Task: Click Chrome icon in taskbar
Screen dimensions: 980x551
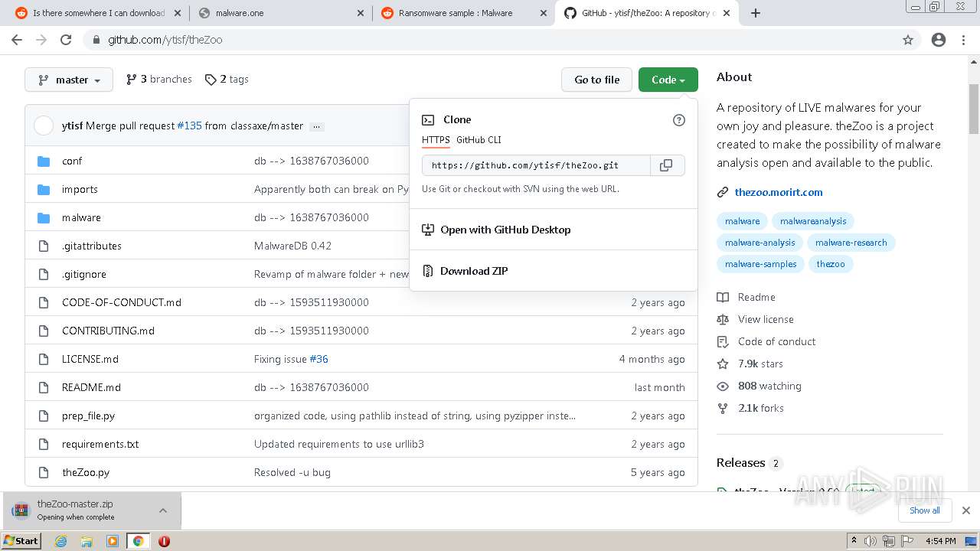Action: click(x=138, y=541)
